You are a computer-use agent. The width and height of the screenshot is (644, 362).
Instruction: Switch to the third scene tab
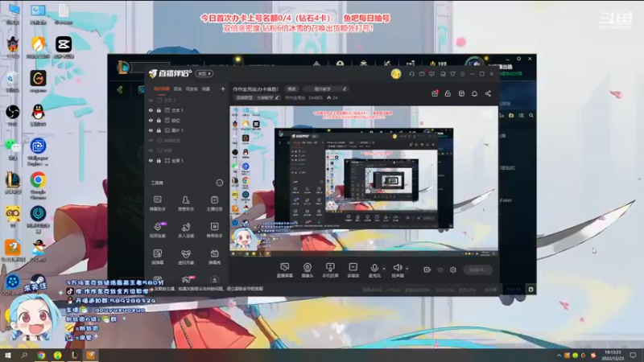pos(192,88)
